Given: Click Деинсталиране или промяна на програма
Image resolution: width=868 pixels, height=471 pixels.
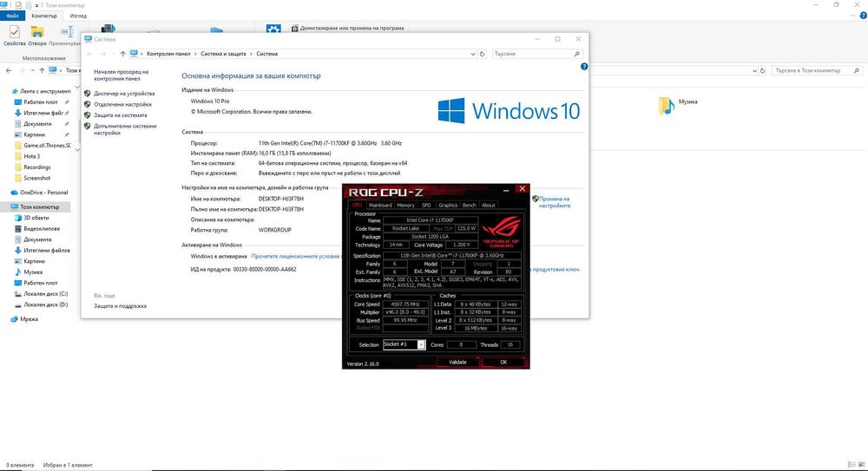Looking at the screenshot, I should [x=348, y=29].
